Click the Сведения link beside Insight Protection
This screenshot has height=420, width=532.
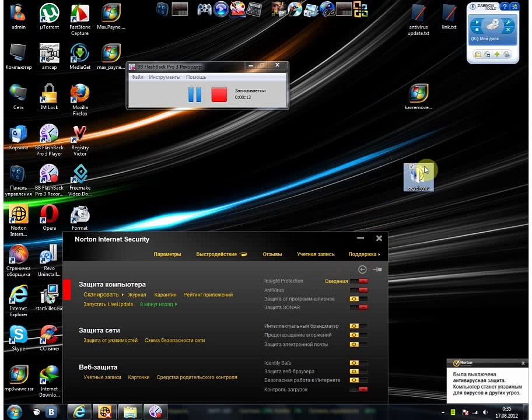coord(336,281)
